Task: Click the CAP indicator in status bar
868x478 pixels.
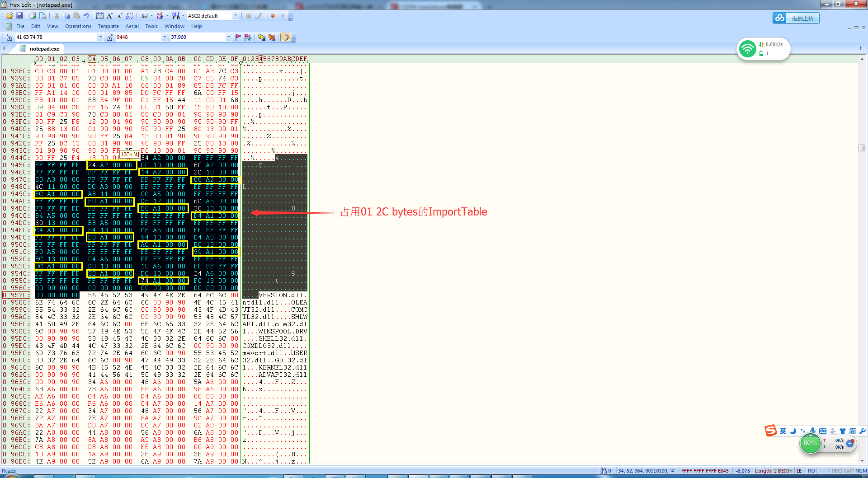Action: [x=848, y=471]
